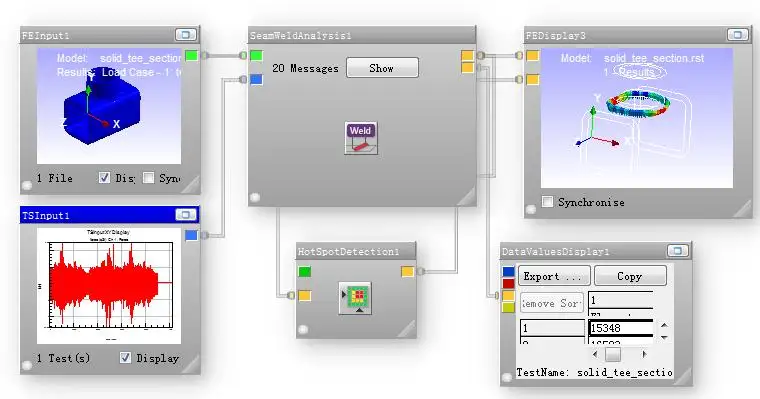Click the colored weld ring in FEDisplay3

[x=638, y=105]
